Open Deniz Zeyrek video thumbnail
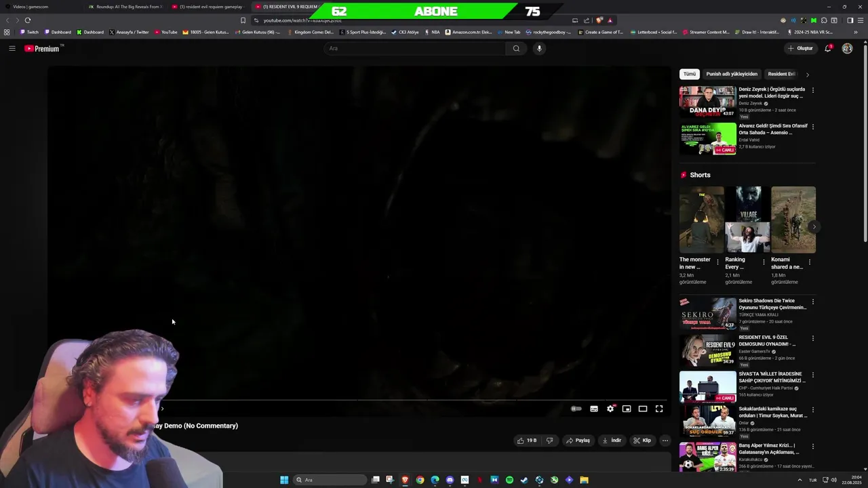868x488 pixels. 708,102
